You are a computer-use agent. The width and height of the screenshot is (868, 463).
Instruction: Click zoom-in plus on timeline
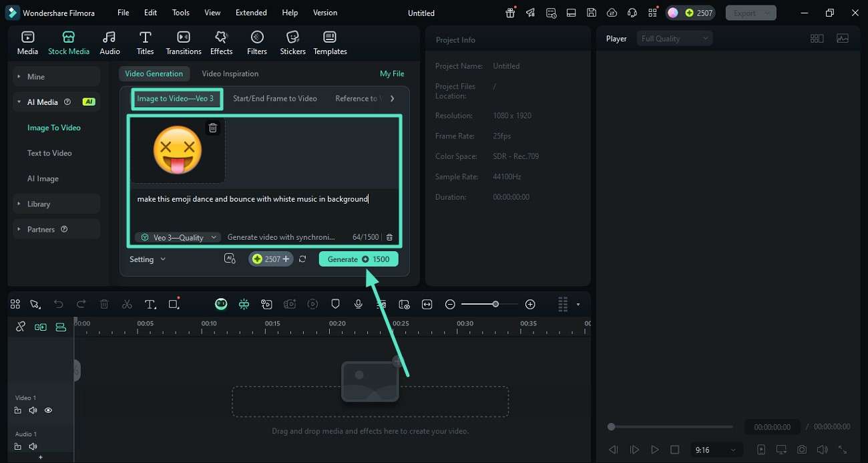coord(530,304)
